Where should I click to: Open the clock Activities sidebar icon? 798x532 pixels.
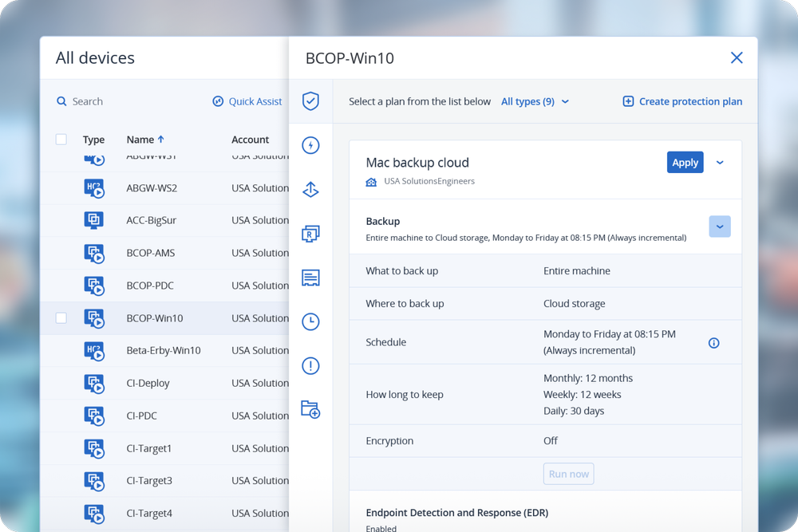coord(310,321)
